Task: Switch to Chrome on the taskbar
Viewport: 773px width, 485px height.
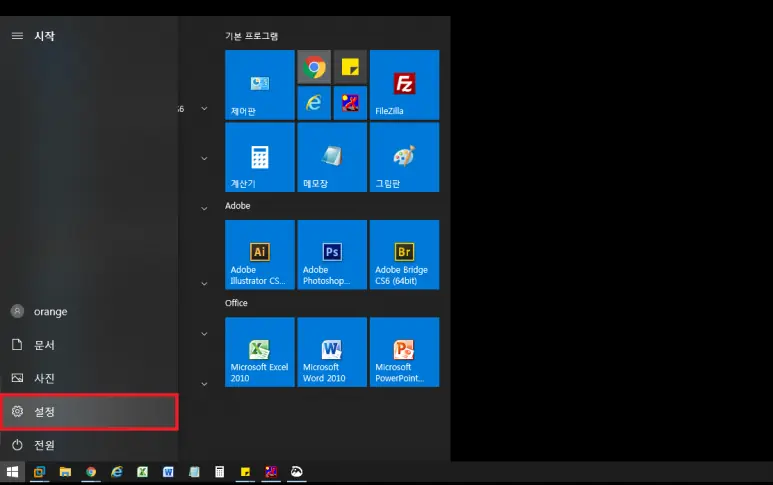Action: pos(91,472)
